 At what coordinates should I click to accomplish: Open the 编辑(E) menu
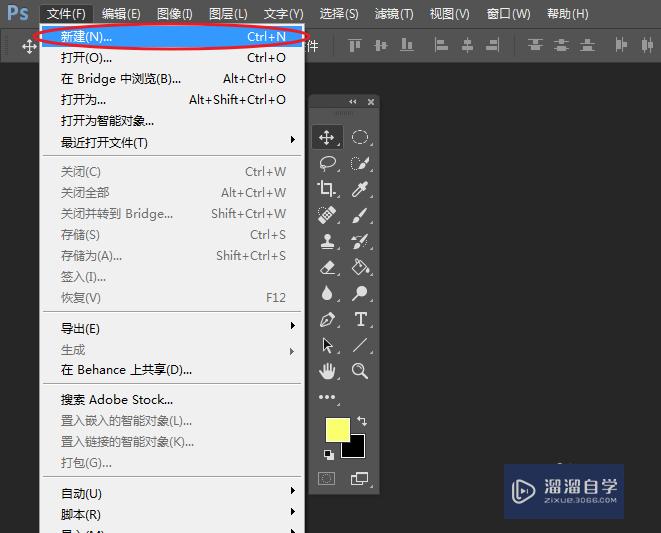coord(121,14)
